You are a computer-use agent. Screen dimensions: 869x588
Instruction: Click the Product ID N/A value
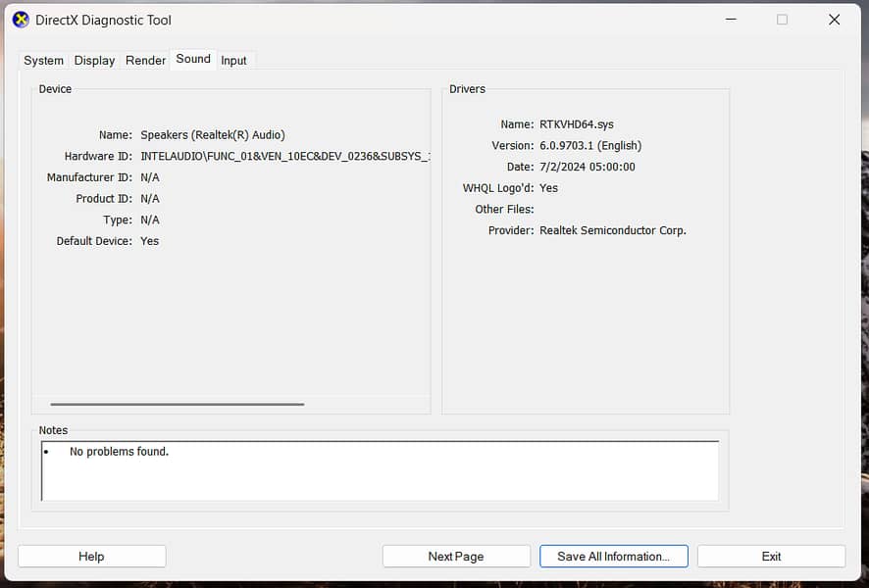(150, 199)
